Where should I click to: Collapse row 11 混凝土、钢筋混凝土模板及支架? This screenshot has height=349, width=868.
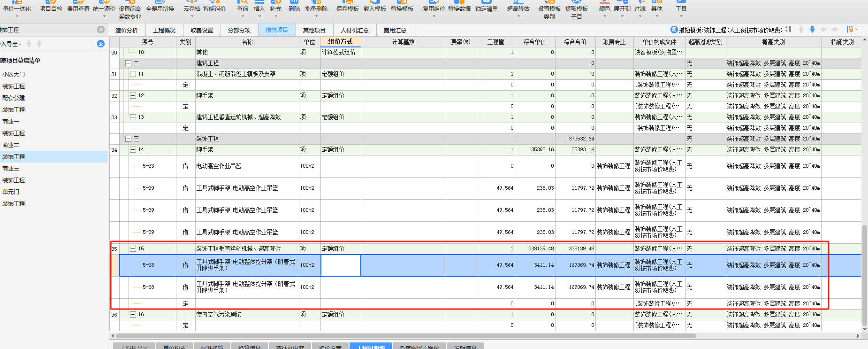(133, 74)
